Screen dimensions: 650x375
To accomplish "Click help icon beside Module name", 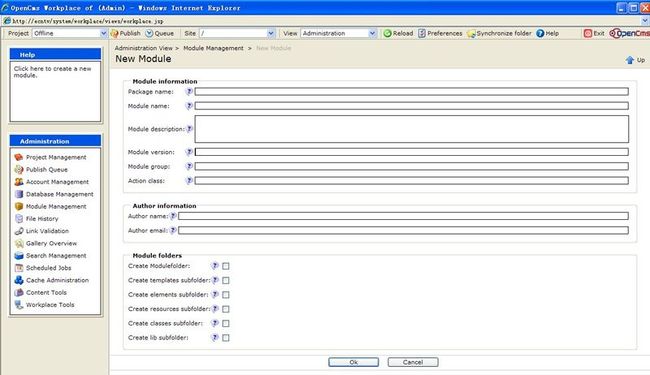I will click(x=189, y=106).
